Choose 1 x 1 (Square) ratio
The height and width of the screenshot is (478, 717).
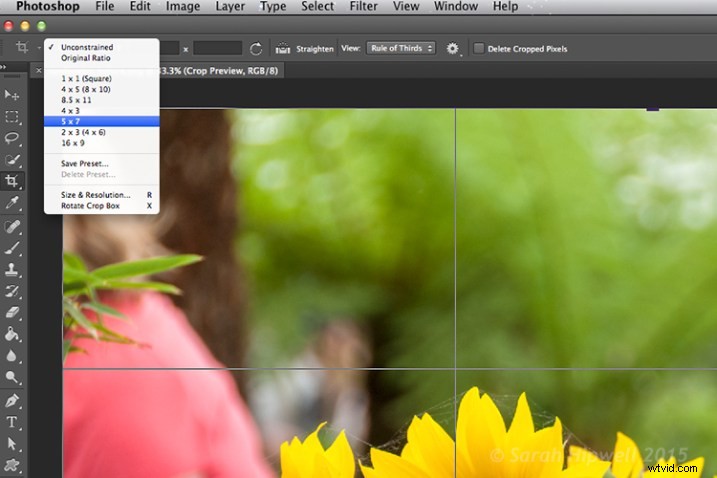tap(102, 78)
